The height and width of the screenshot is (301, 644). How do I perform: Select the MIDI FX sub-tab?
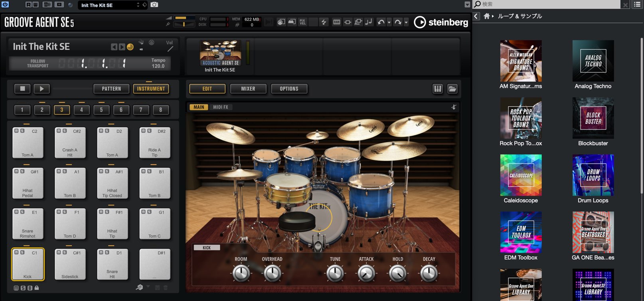click(221, 107)
